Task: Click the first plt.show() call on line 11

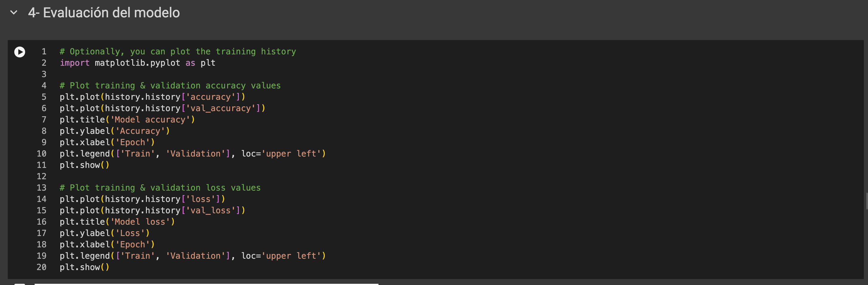Action: tap(84, 165)
